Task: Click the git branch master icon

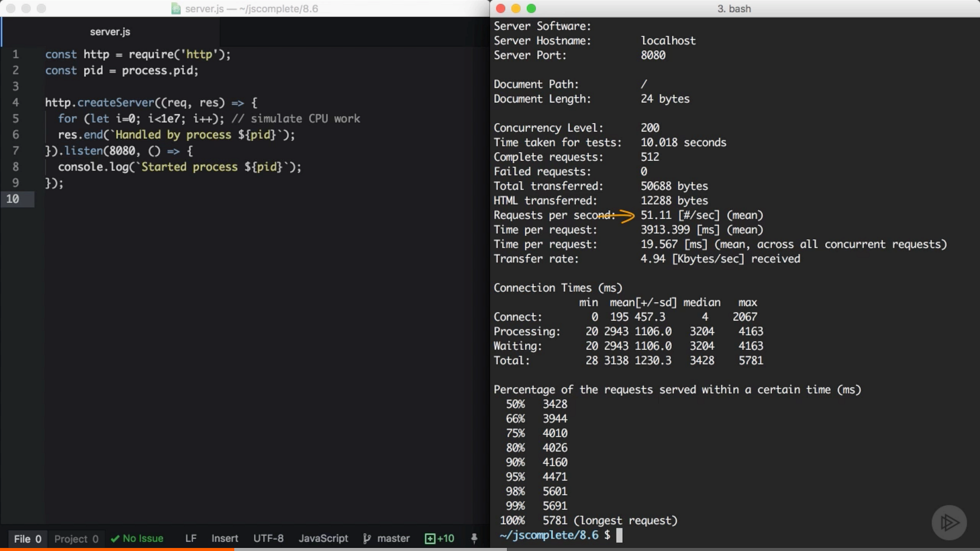Action: [x=367, y=539]
